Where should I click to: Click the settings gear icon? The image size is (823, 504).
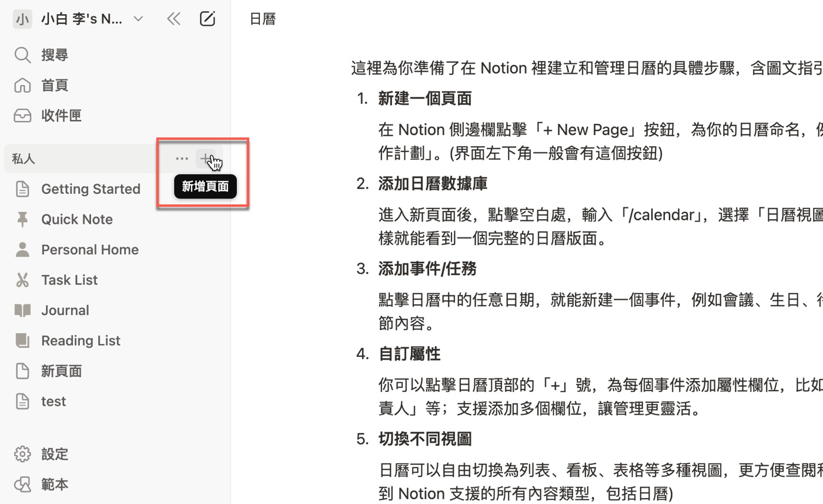22,455
